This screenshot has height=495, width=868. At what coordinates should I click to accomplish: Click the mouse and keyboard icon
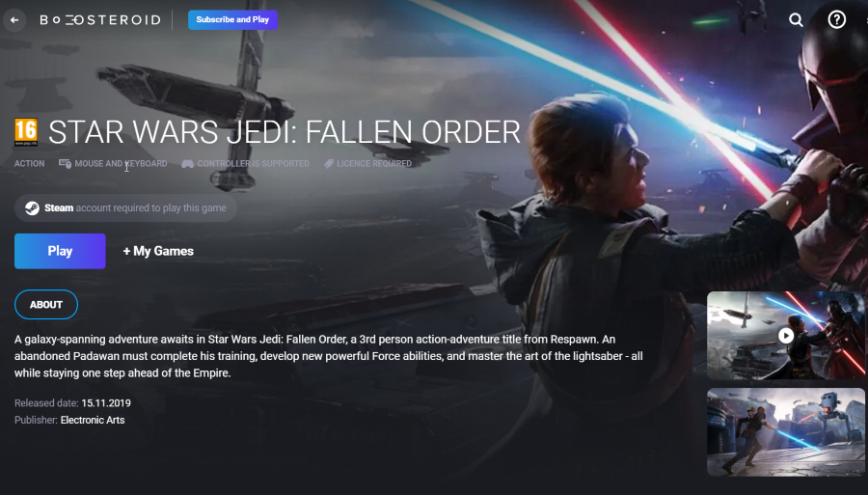pos(65,163)
